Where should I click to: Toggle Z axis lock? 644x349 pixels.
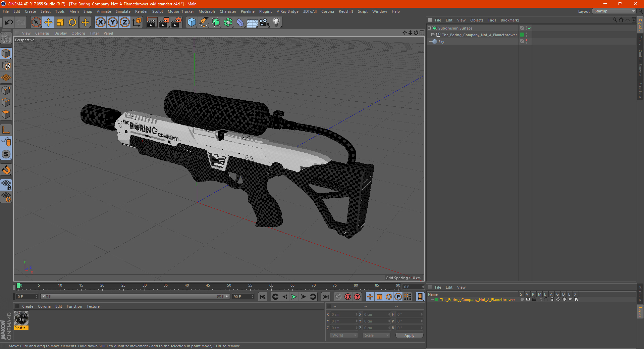pos(125,22)
